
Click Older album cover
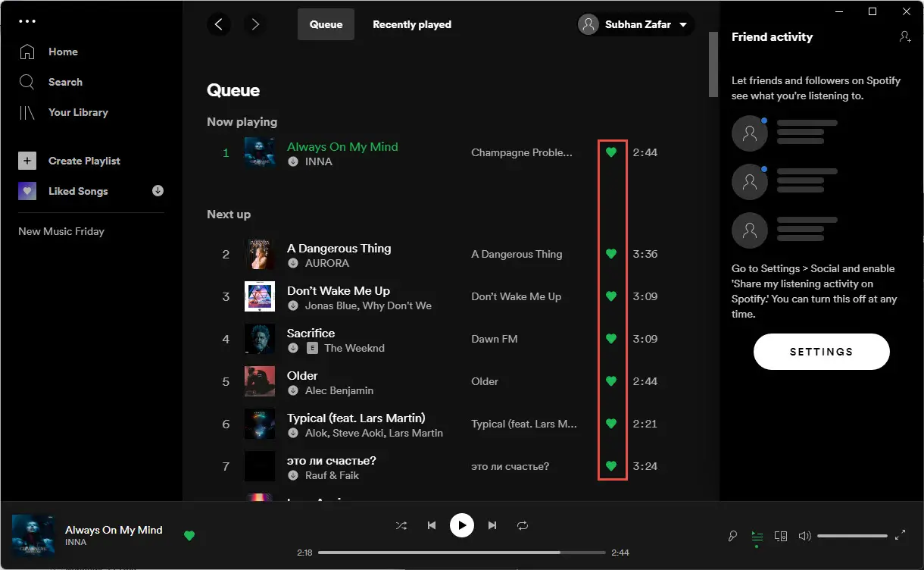260,381
